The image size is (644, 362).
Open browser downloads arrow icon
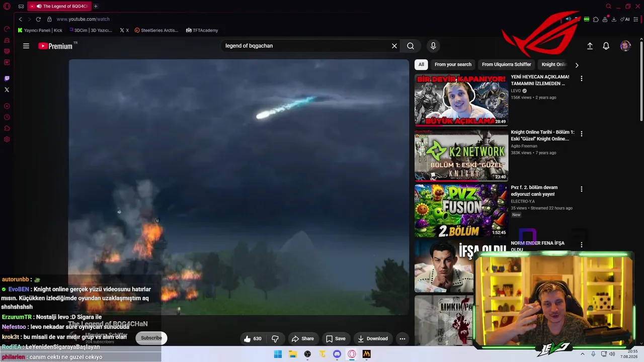615,19
